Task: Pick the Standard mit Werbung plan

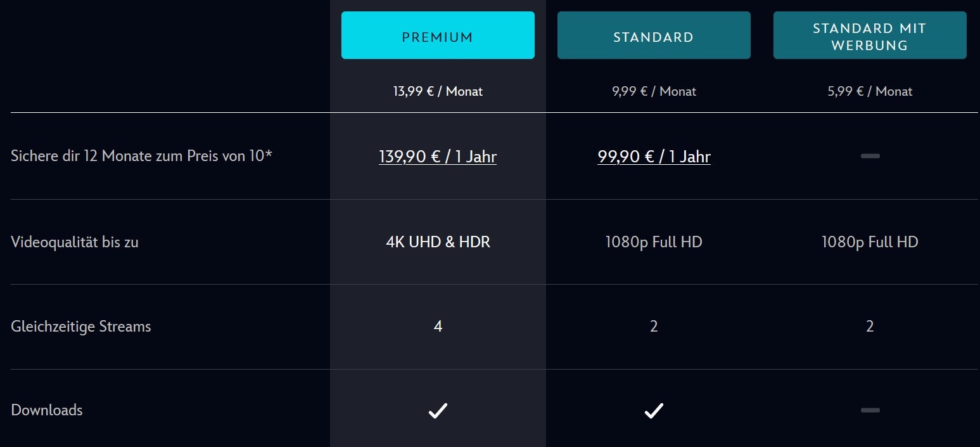Action: click(x=870, y=36)
